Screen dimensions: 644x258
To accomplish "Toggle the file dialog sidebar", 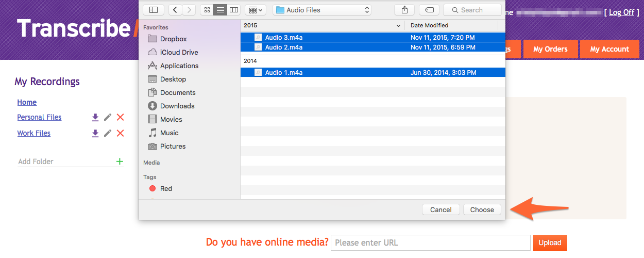I will [154, 10].
